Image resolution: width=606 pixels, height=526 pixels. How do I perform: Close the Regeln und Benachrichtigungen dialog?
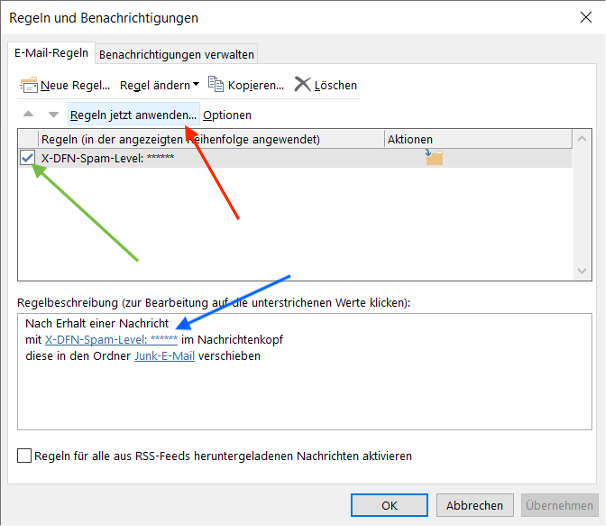coord(583,17)
